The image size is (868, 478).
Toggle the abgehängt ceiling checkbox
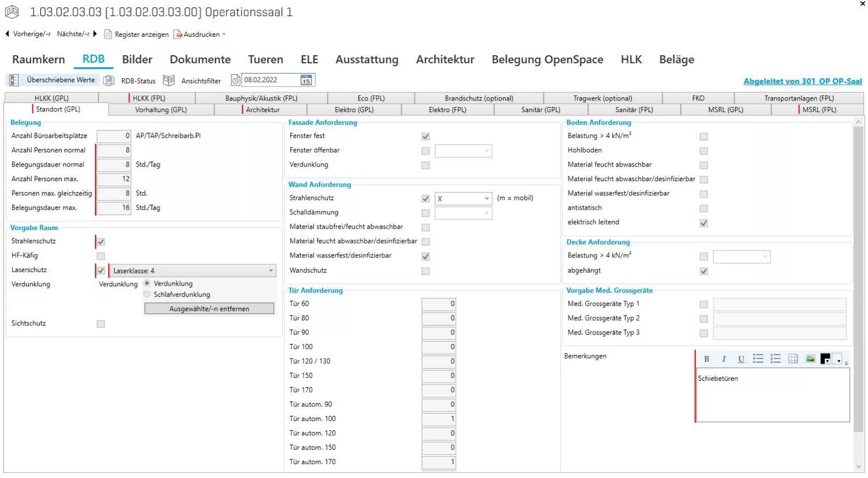coord(704,271)
